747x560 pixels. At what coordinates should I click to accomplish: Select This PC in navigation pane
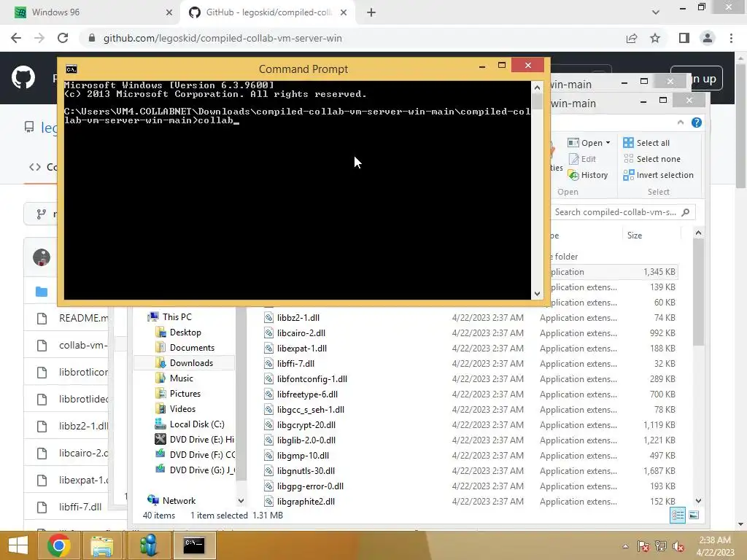177,316
